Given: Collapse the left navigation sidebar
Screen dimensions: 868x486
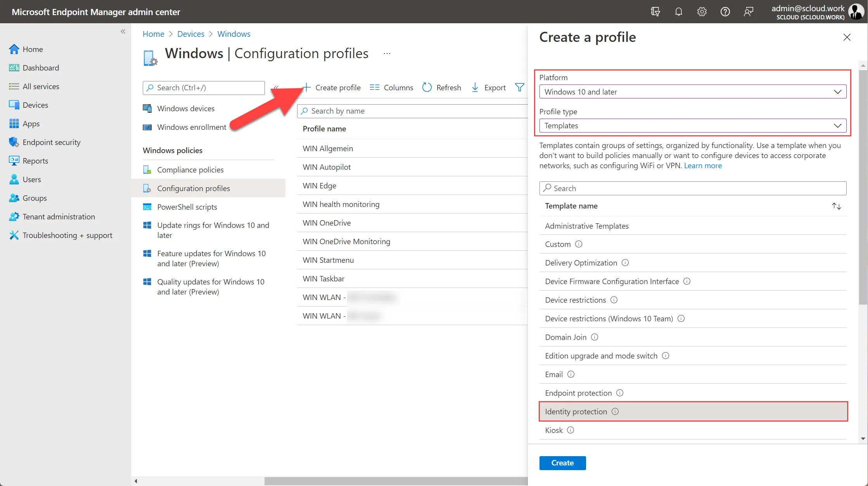Looking at the screenshot, I should tap(123, 31).
